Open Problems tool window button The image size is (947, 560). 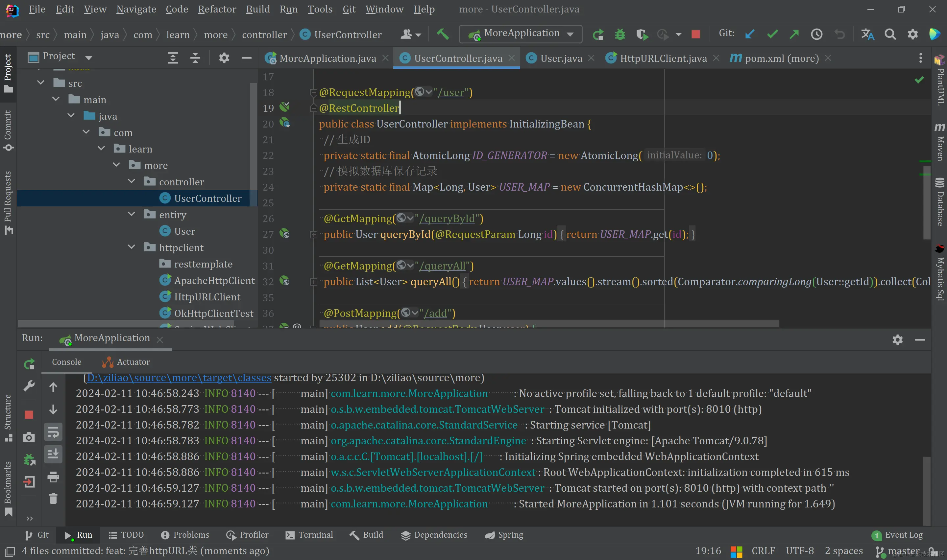click(x=185, y=535)
